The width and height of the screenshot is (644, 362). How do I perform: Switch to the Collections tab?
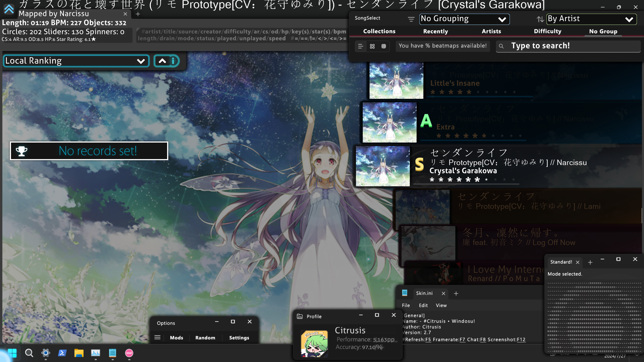pos(379,31)
